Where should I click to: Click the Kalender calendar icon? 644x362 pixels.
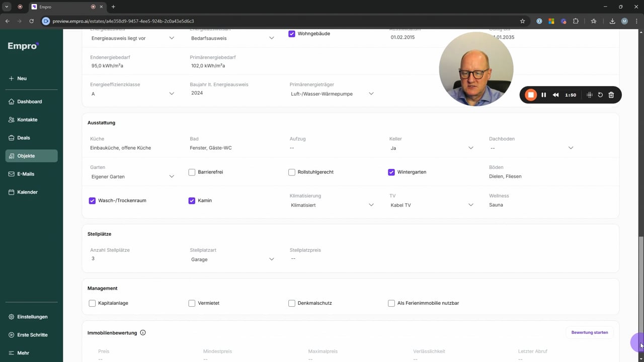point(12,192)
